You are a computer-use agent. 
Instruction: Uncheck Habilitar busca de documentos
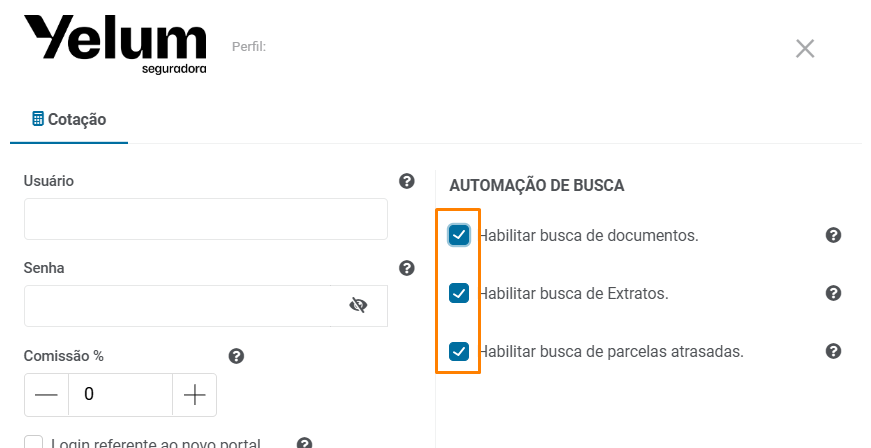pos(459,235)
